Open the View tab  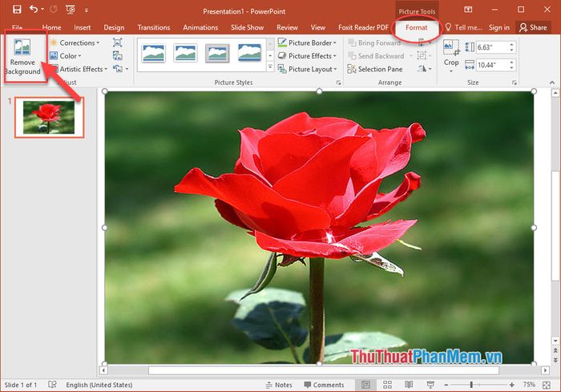(x=317, y=27)
